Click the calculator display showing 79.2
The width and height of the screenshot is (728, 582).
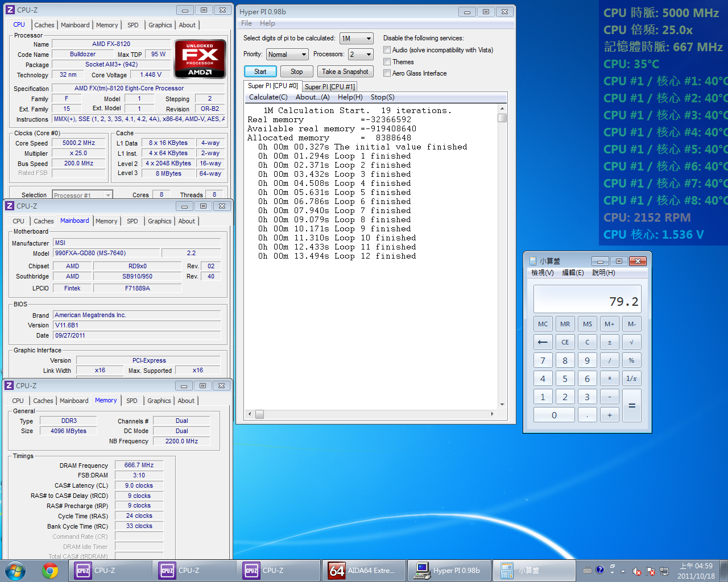tap(587, 299)
